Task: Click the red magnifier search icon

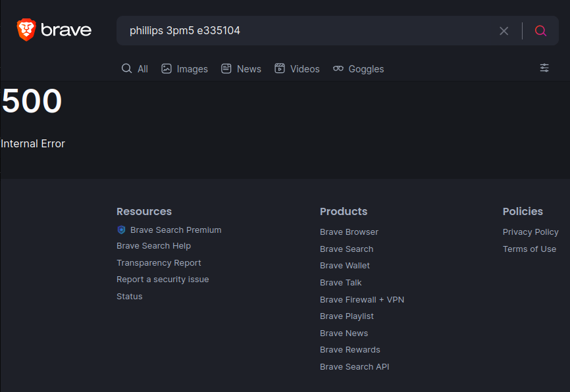Action: (x=540, y=31)
